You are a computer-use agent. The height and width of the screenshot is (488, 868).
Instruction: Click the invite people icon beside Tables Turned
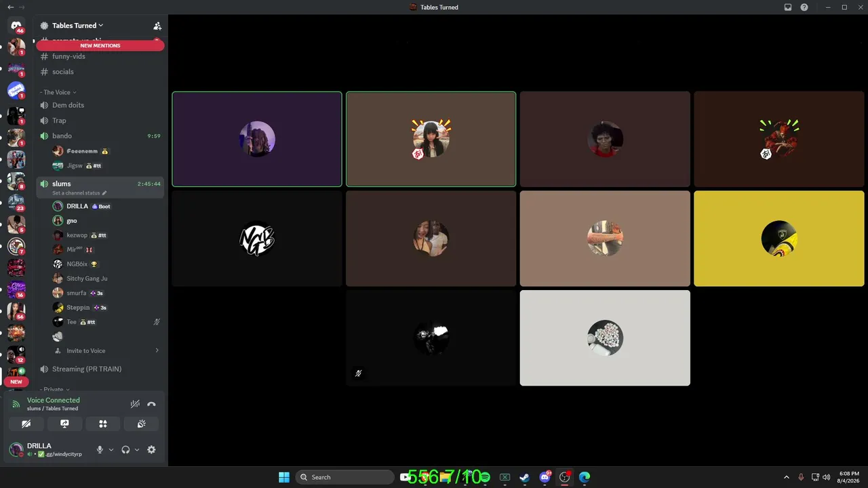coord(157,26)
